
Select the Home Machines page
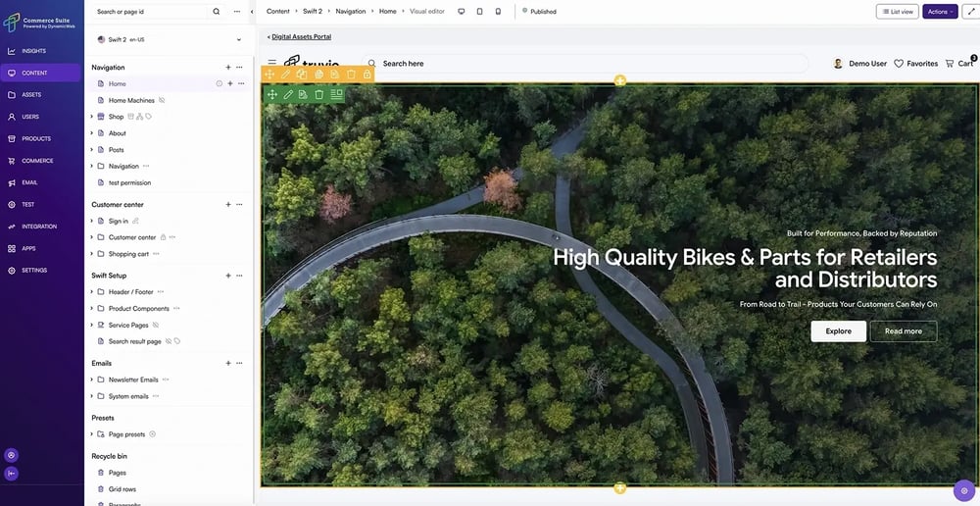[x=132, y=100]
